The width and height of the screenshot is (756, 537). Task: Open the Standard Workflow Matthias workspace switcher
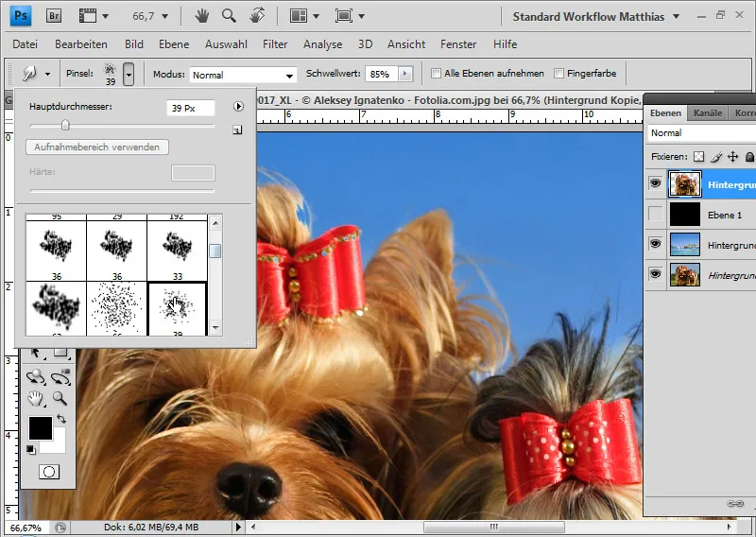click(596, 16)
